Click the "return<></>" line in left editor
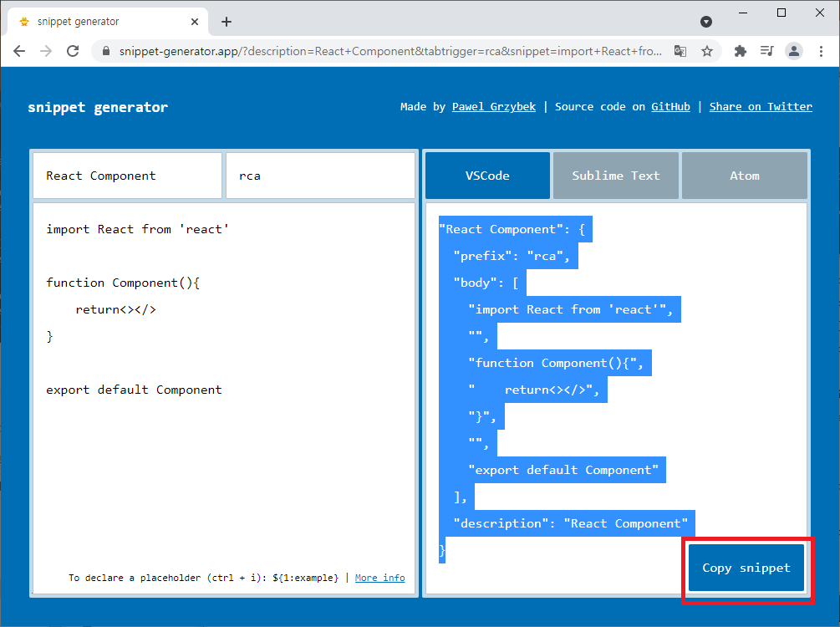Viewport: 840px width, 627px height. [115, 310]
